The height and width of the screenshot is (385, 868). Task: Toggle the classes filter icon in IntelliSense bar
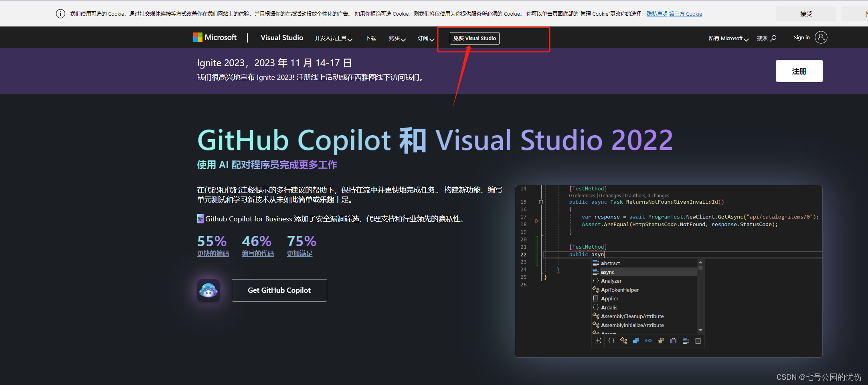(x=623, y=340)
